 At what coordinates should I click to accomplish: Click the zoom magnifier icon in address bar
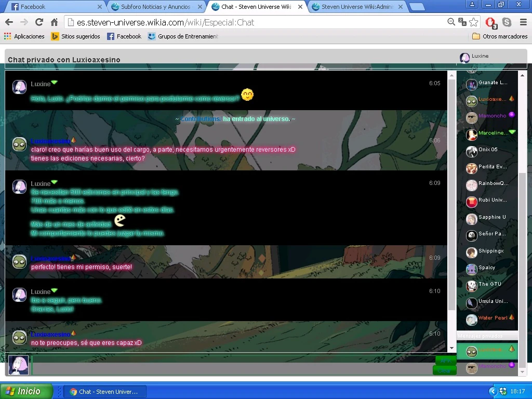click(x=451, y=22)
